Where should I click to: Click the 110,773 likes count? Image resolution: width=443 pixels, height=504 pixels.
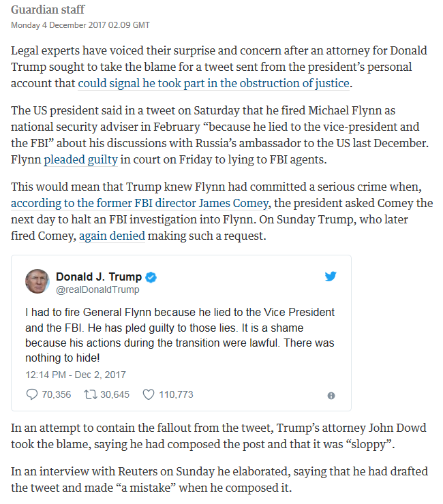[x=176, y=394]
